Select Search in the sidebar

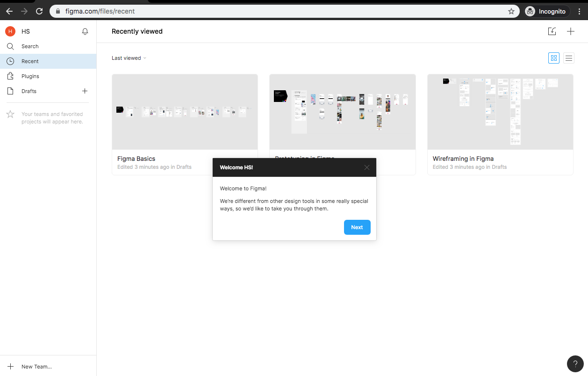point(48,46)
